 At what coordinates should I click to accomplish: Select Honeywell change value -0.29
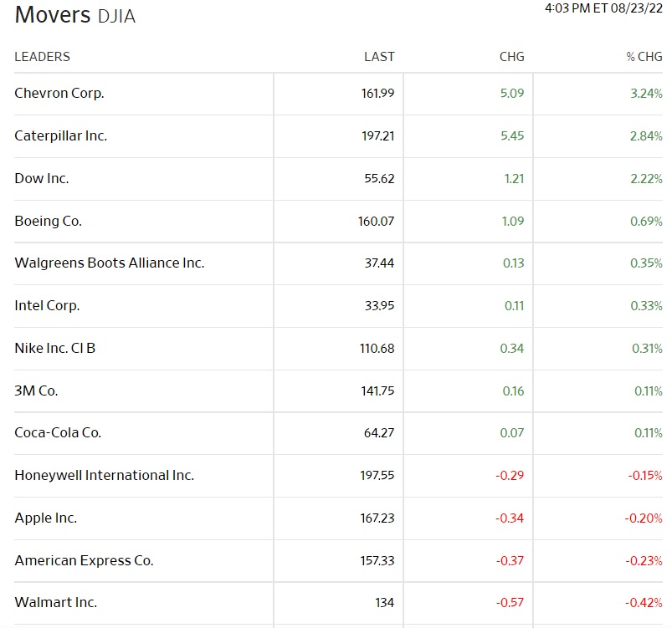tap(510, 475)
